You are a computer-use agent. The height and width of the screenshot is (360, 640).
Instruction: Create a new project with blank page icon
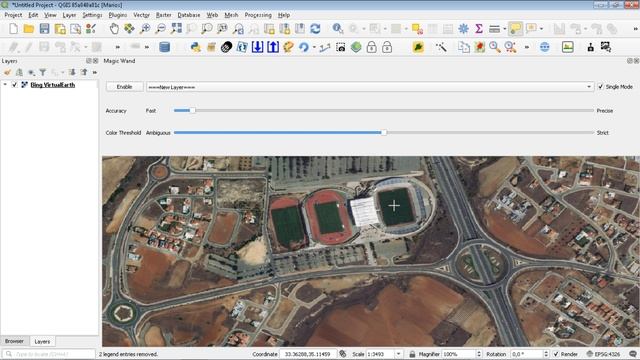[13, 29]
